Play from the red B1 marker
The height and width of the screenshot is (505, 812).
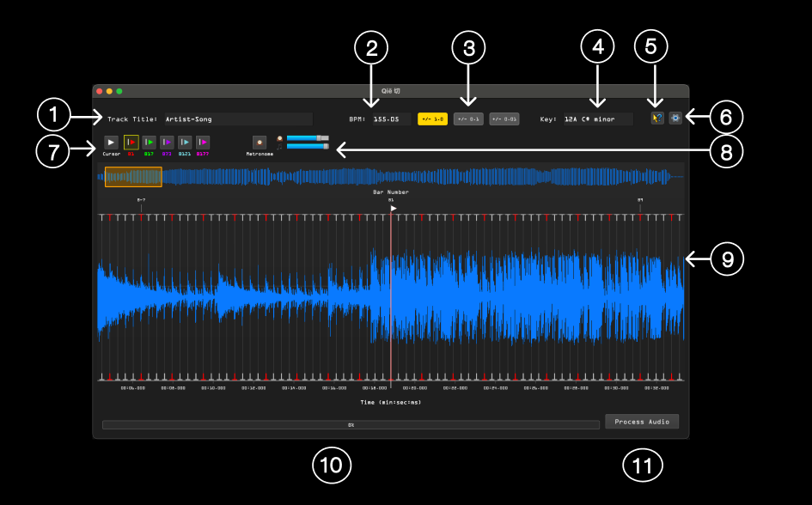point(131,142)
